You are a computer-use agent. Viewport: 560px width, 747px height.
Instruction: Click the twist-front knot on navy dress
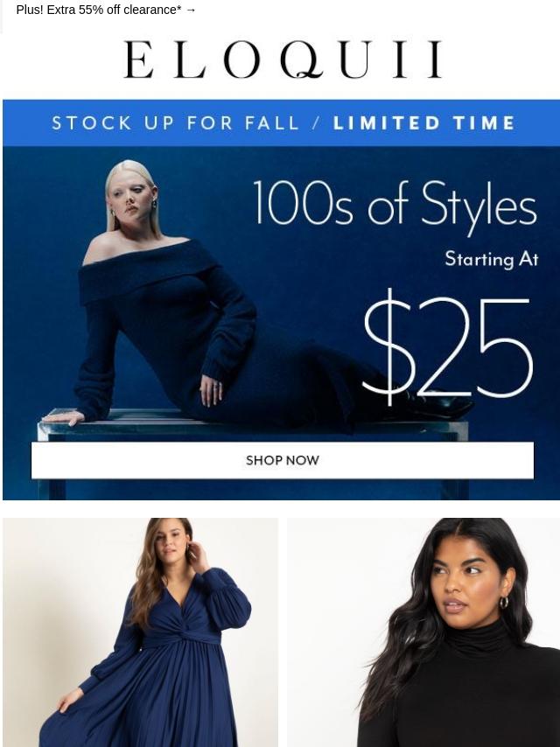coord(184,626)
